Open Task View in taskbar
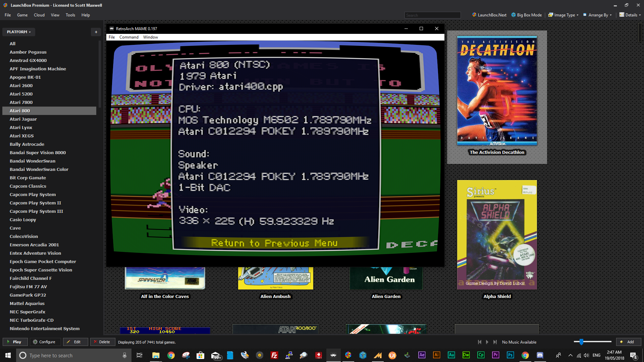 (140, 355)
